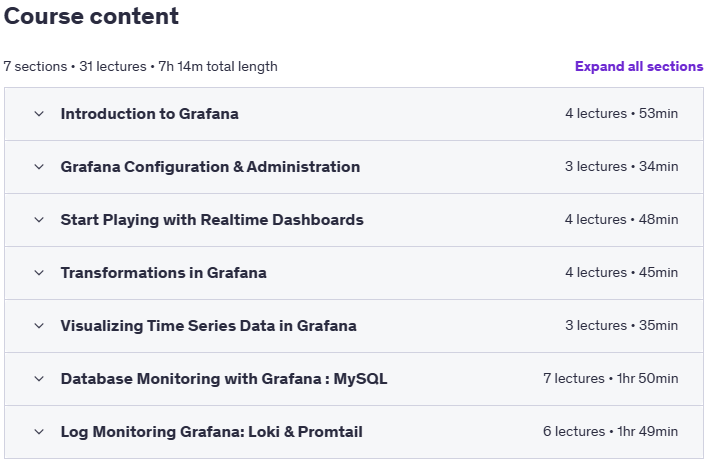Expand chevron beside Grafana Configuration & Administration
Viewport: 708px width, 462px height.
(x=39, y=167)
